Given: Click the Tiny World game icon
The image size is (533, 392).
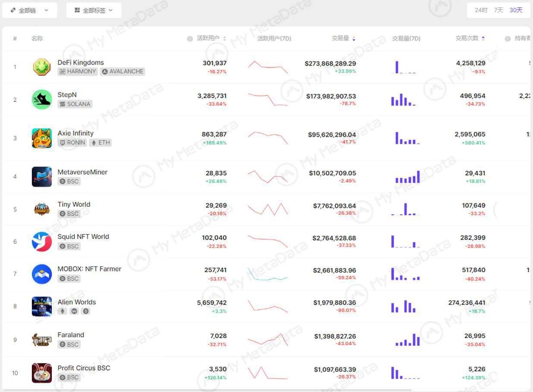Looking at the screenshot, I should 42,209.
